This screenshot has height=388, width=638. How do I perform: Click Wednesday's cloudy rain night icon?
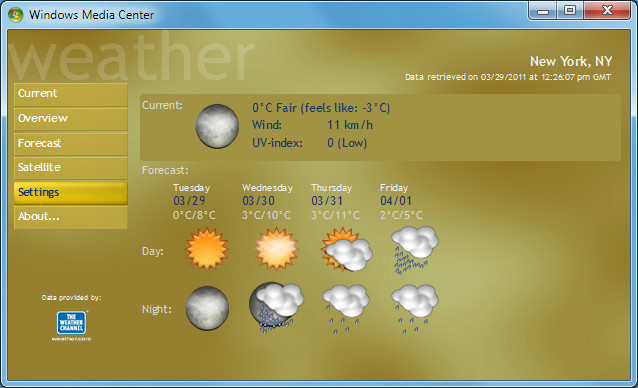[x=276, y=307]
